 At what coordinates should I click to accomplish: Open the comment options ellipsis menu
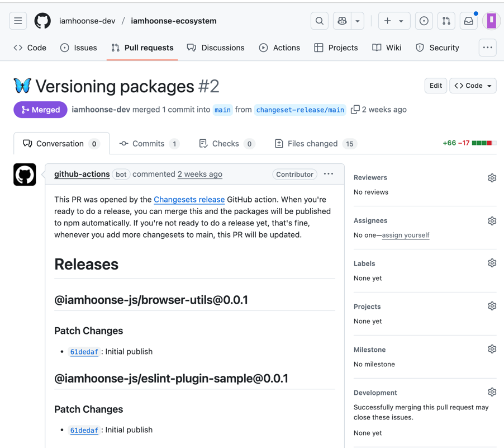pos(329,174)
